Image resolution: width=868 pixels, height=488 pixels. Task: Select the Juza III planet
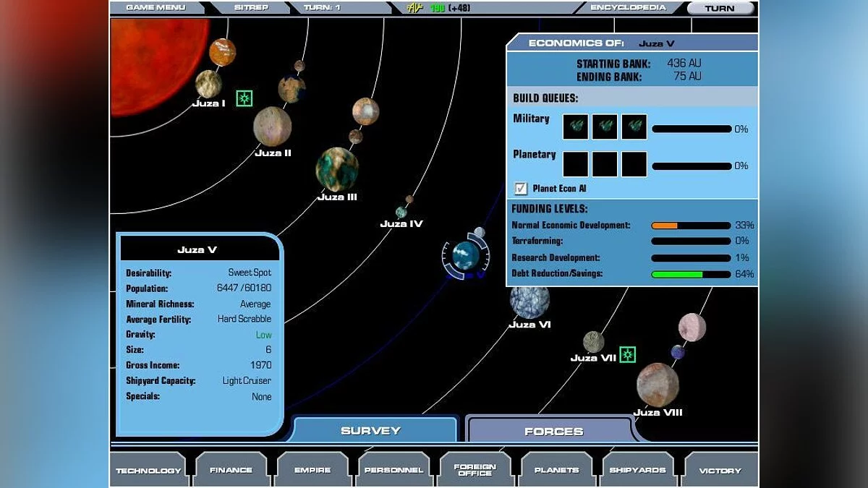tap(337, 169)
